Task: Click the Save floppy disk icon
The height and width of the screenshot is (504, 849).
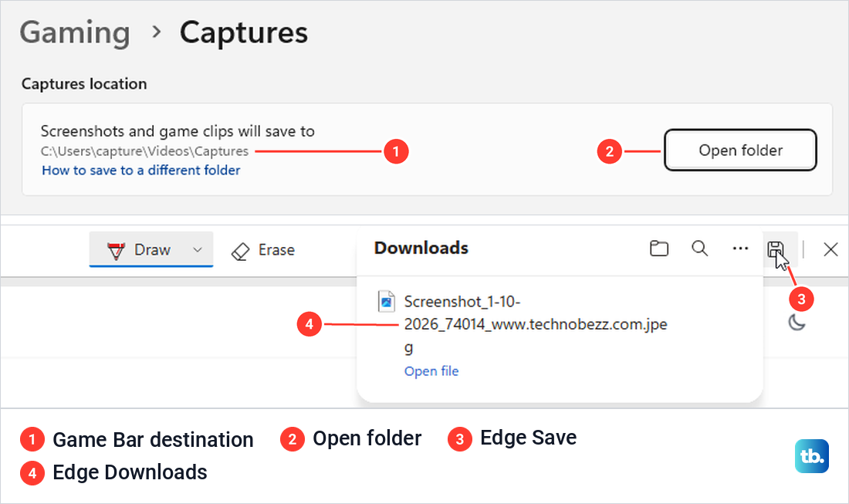Action: 776,249
